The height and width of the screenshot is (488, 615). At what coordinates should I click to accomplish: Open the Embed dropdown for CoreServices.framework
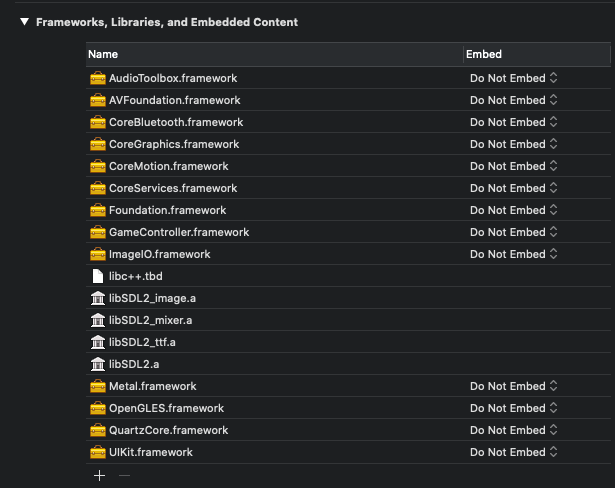click(x=513, y=188)
